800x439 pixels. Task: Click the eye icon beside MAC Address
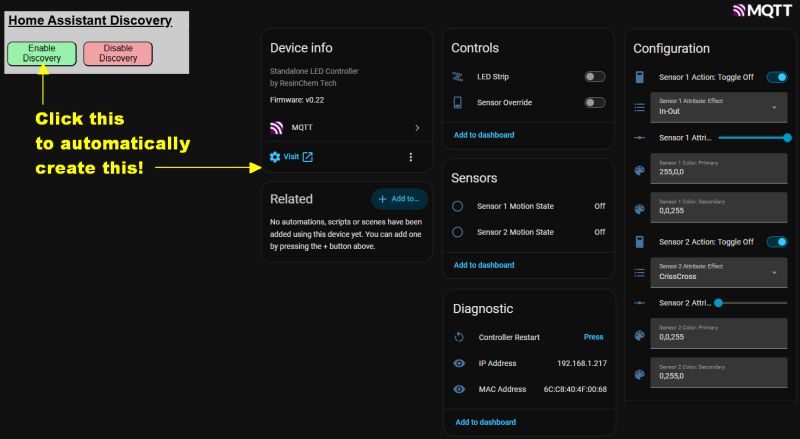[459, 389]
